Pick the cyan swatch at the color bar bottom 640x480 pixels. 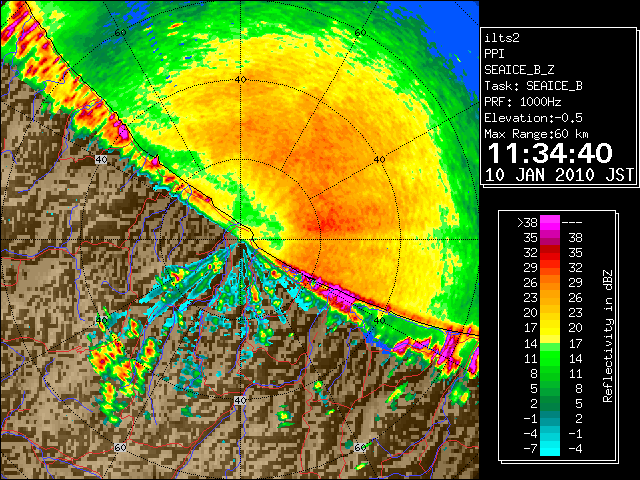(x=550, y=449)
